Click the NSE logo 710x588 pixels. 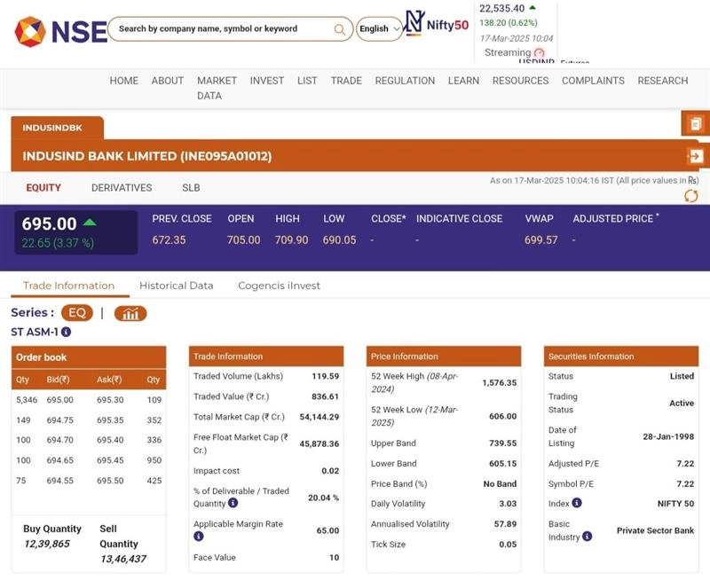coord(60,31)
